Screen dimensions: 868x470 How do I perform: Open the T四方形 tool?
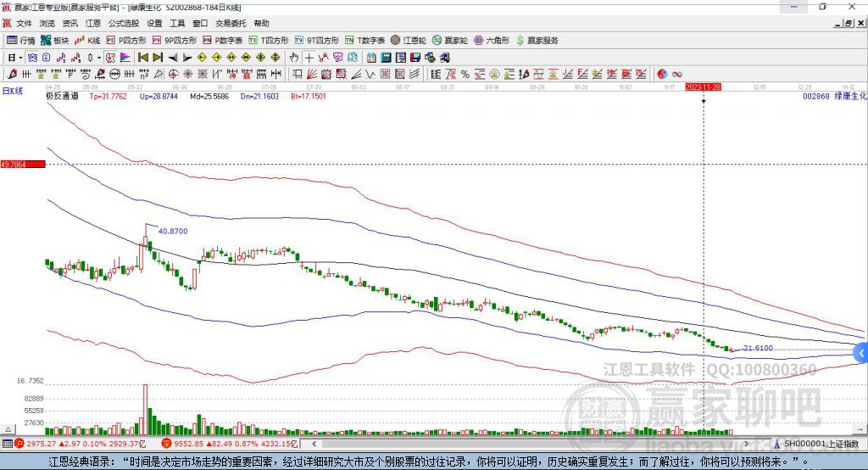(x=269, y=41)
